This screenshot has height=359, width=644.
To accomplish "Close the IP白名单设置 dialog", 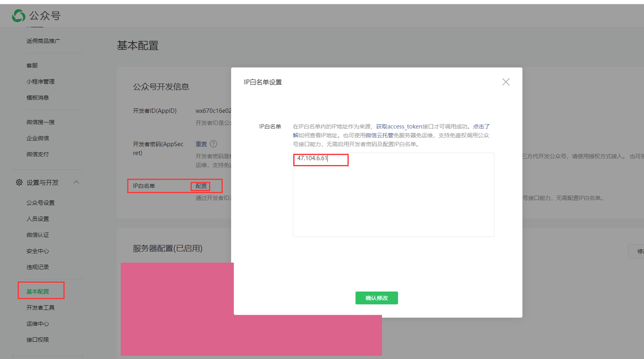I will point(506,82).
